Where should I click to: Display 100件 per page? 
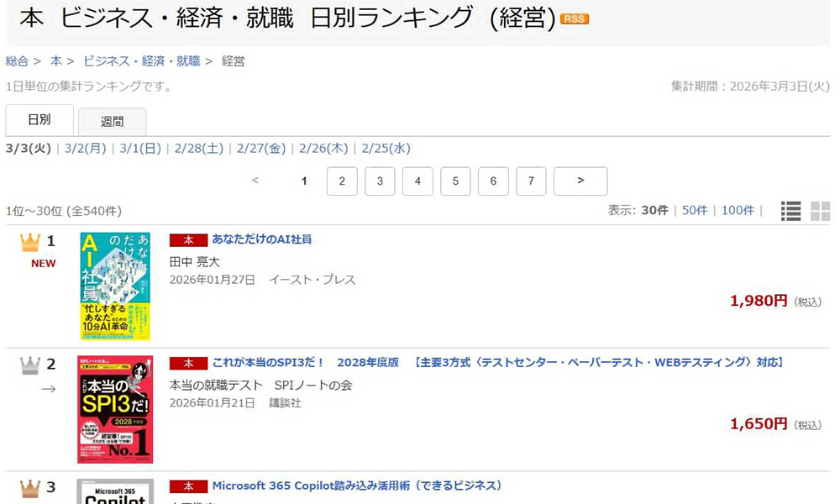click(x=738, y=211)
